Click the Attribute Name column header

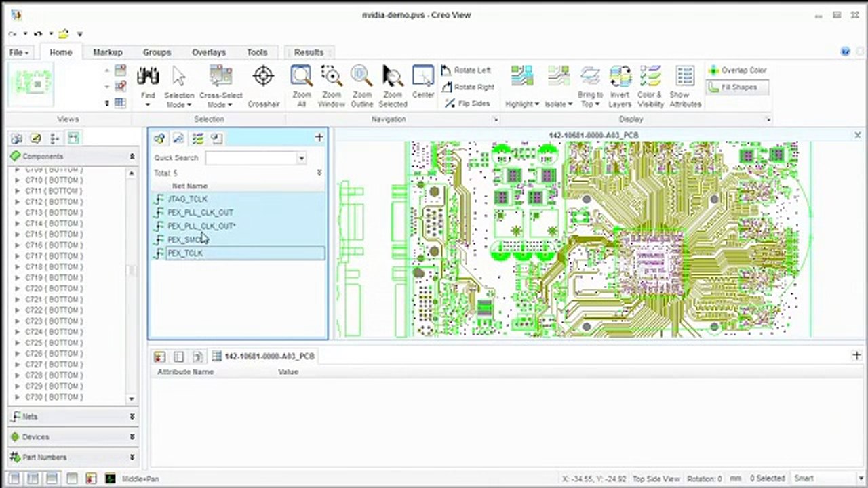click(x=185, y=372)
